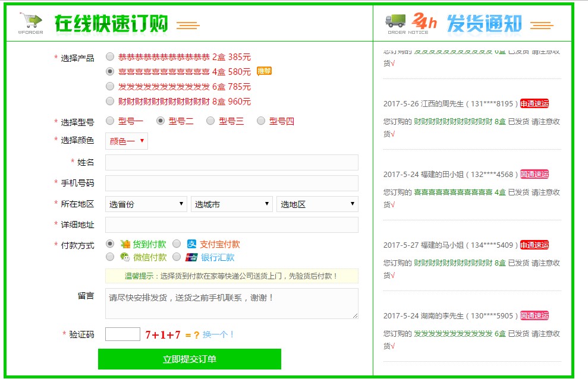This screenshot has height=379, width=588.
Task: Click the UnionPay bank card icon
Action: pyautogui.click(x=191, y=257)
